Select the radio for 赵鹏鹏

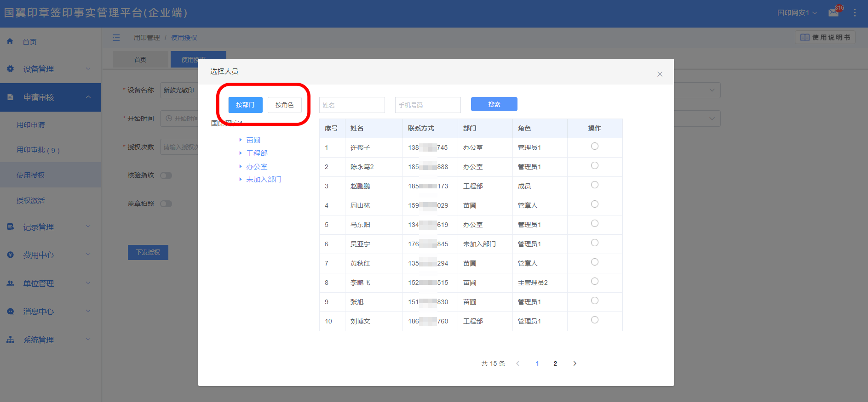[595, 185]
